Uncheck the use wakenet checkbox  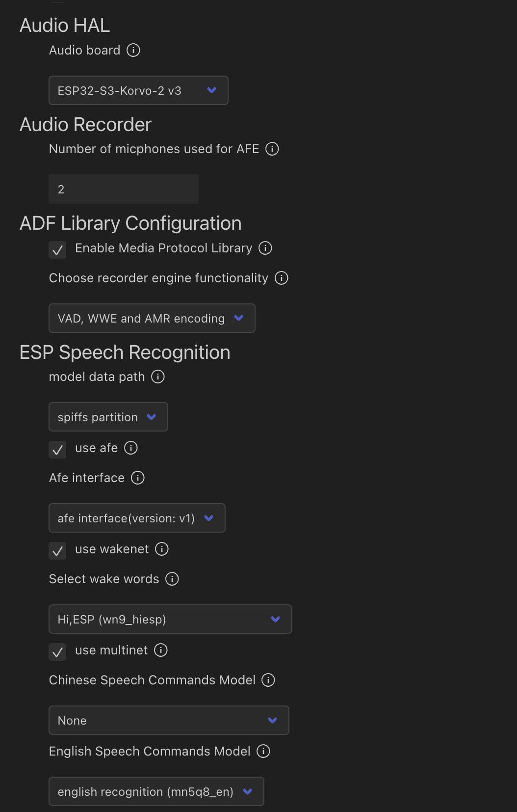(x=57, y=551)
